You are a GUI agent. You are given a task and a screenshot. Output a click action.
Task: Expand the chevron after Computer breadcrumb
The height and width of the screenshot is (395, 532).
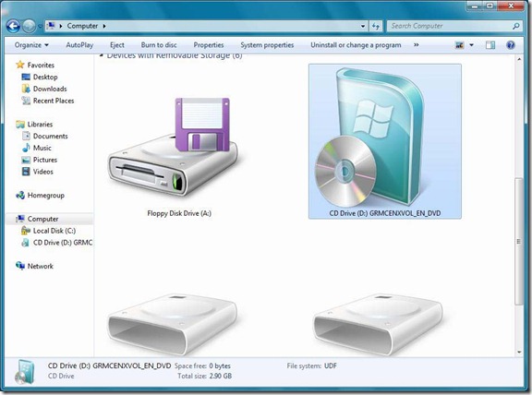pyautogui.click(x=104, y=26)
